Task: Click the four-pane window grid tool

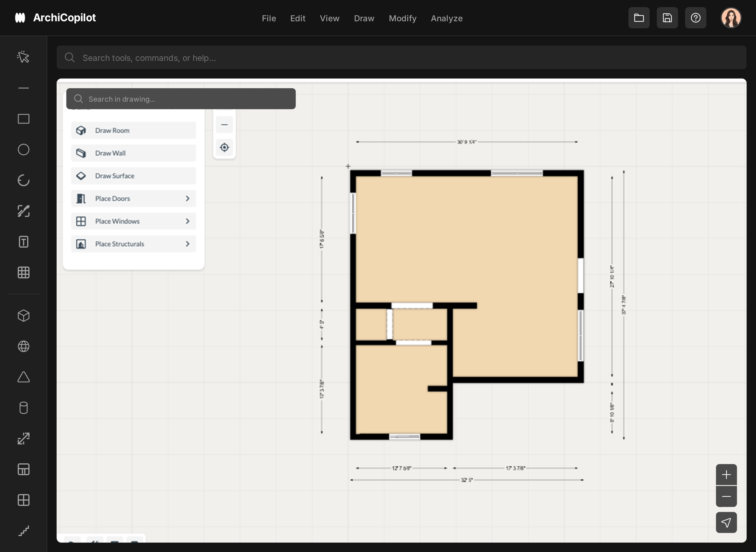Action: click(x=23, y=500)
